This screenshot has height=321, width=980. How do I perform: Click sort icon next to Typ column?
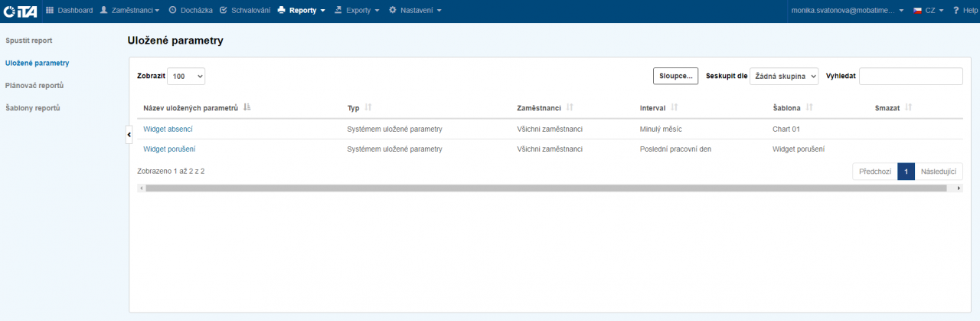(368, 108)
